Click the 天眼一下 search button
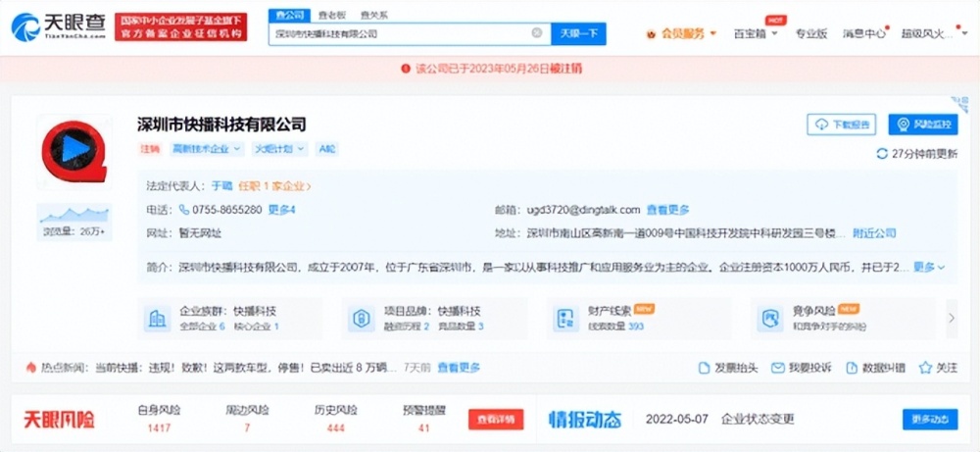 578,33
